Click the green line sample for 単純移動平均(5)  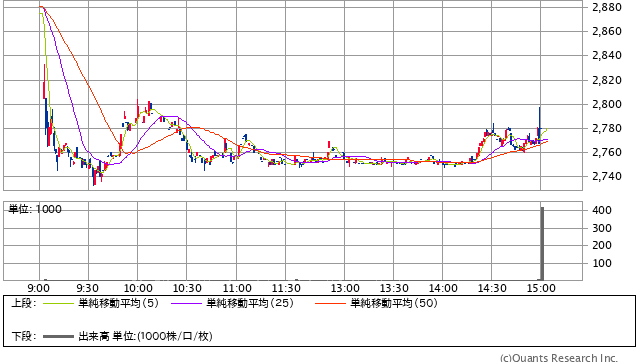click(x=58, y=303)
